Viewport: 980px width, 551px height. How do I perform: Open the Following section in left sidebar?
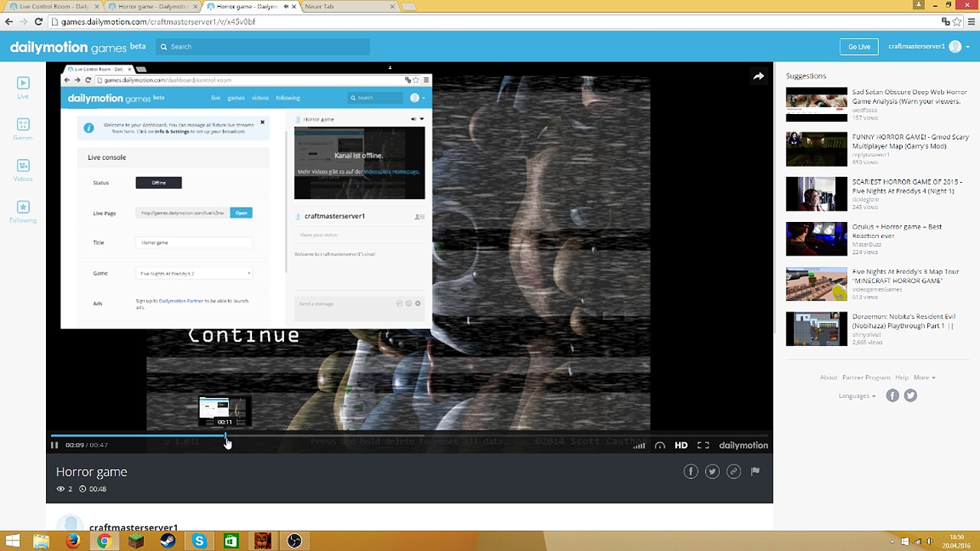(x=23, y=211)
